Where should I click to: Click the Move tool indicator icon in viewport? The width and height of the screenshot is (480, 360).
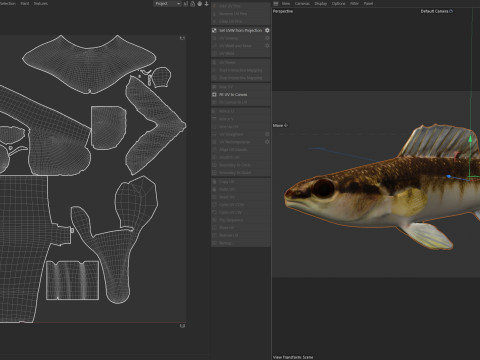pos(286,125)
